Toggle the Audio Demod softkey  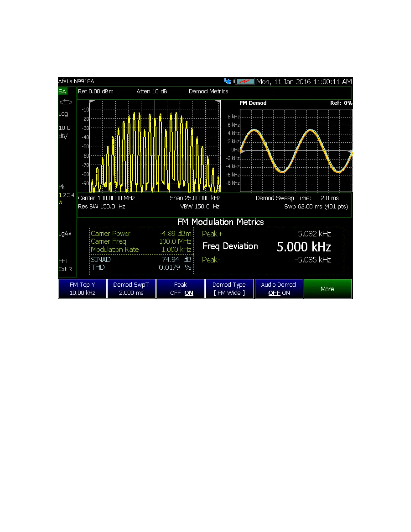click(x=279, y=289)
